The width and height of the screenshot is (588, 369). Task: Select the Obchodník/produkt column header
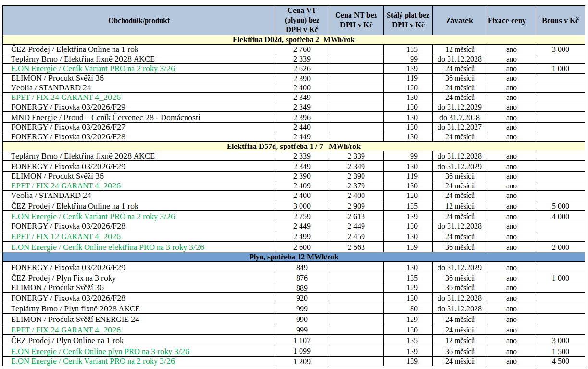[x=139, y=21]
